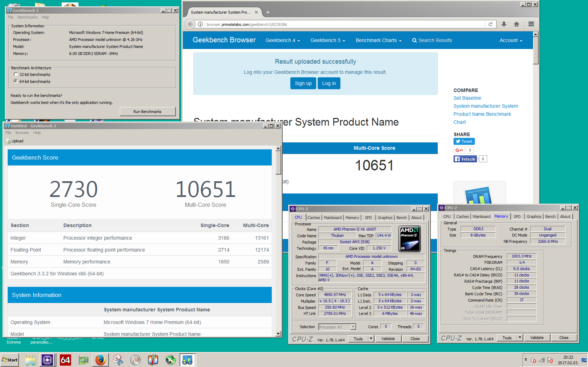The image size is (588, 367).
Task: Switch to Mainboard tab in left CPU-Z window
Action: pyautogui.click(x=332, y=218)
